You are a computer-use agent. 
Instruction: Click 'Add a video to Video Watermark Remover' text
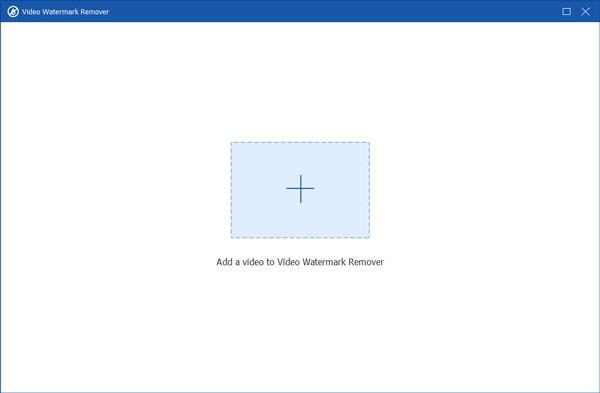(x=300, y=262)
